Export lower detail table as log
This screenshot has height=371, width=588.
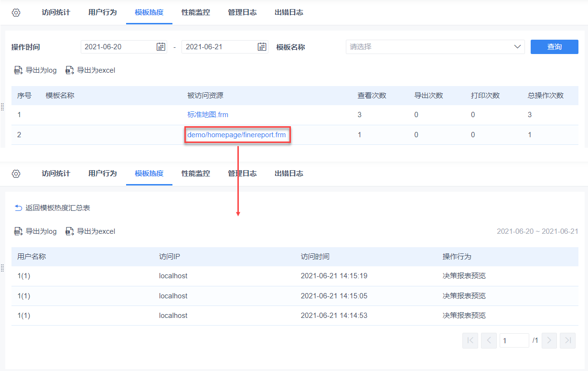point(35,231)
